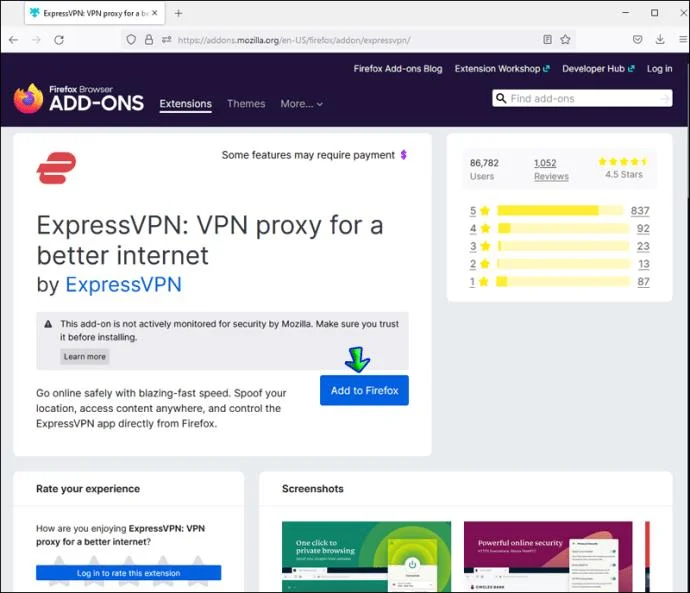Click the Firefox Add-ons logo

[78, 99]
